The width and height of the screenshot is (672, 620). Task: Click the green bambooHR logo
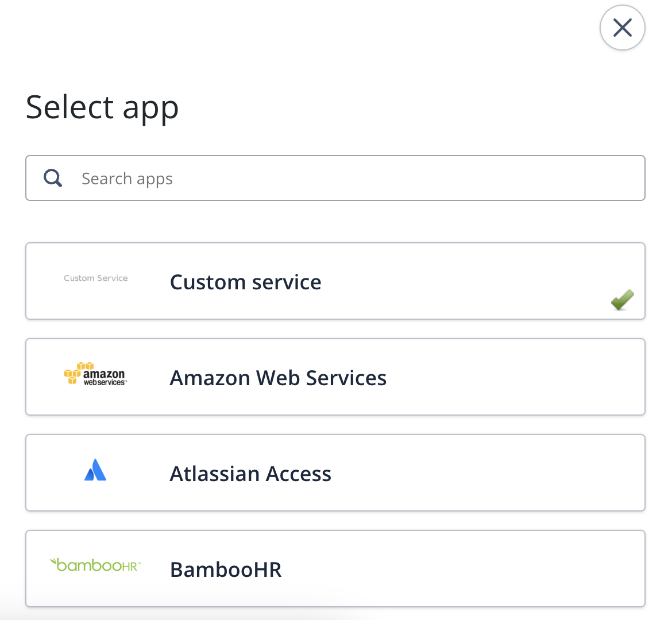pyautogui.click(x=95, y=565)
